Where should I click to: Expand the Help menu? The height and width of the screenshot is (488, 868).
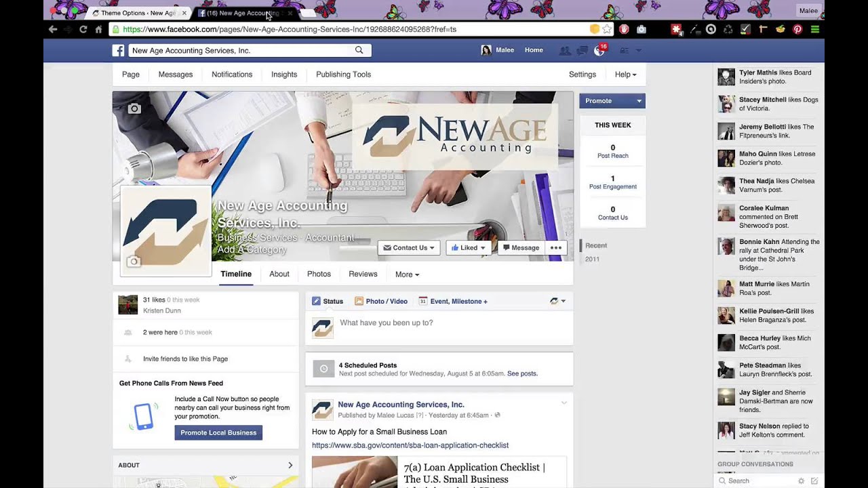[625, 75]
